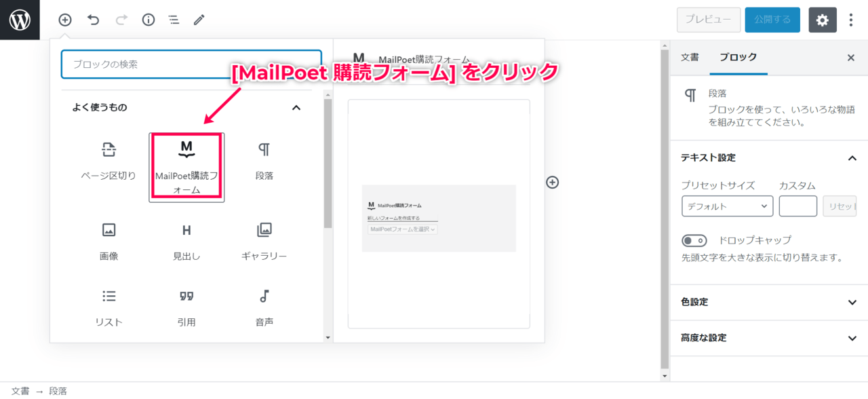Insert the 引用 quote block
Viewport: 868px width, 399px height.
186,308
